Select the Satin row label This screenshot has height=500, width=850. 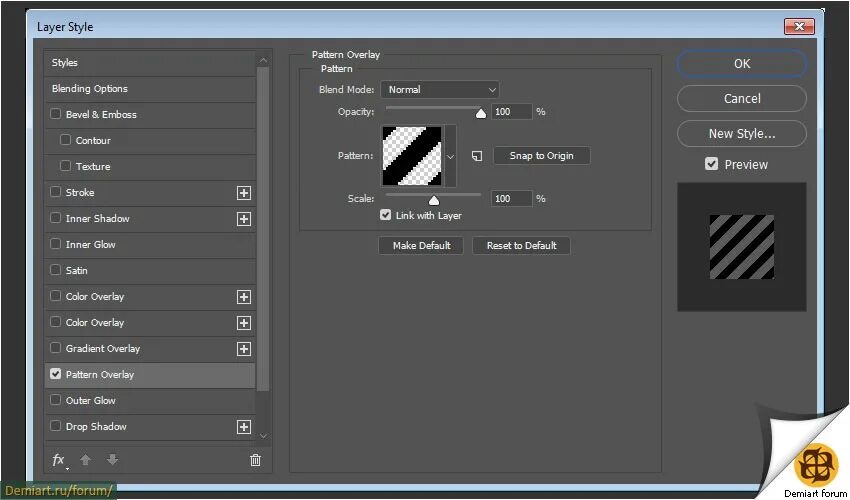pyautogui.click(x=76, y=271)
